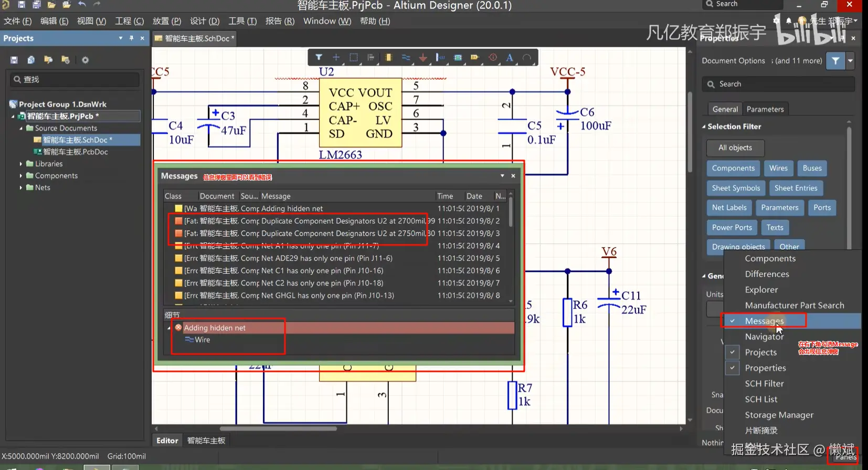Image resolution: width=868 pixels, height=470 pixels.
Task: Click the Search field in Properties panel
Action: (x=778, y=84)
